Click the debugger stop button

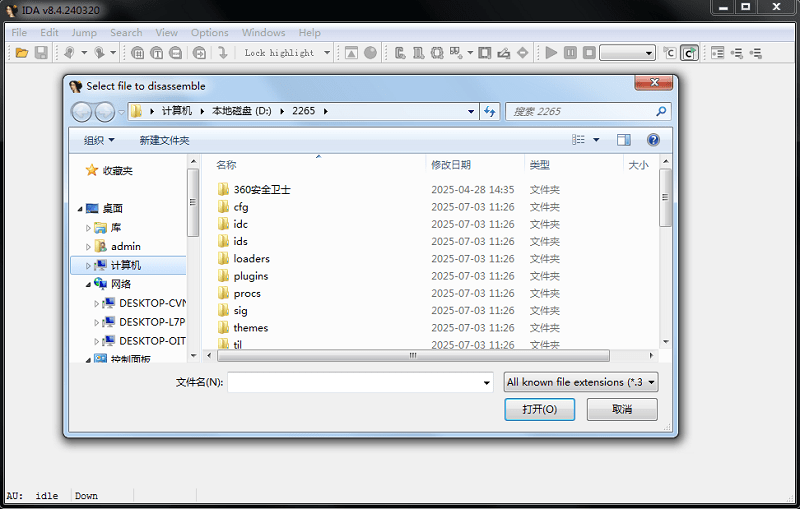tap(589, 53)
